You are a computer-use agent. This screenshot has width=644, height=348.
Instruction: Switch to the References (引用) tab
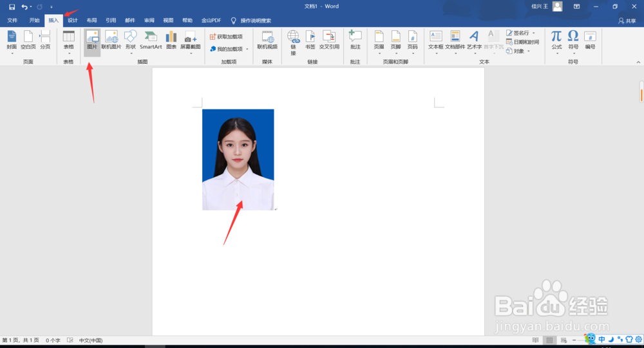coord(111,21)
